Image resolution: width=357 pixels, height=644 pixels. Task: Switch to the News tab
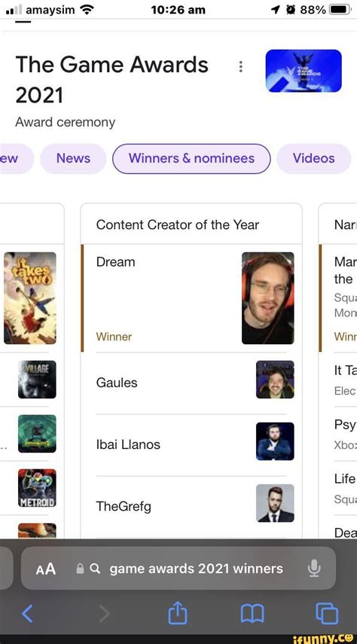[x=73, y=158]
